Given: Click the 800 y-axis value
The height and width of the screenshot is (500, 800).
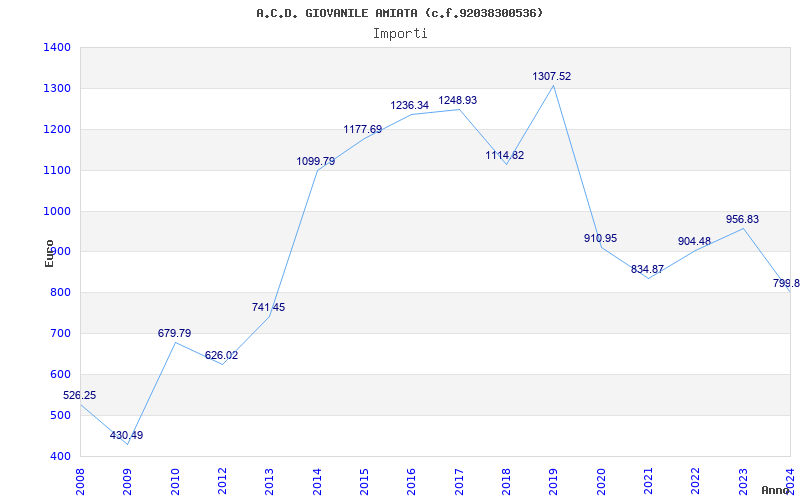Looking at the screenshot, I should point(61,293).
